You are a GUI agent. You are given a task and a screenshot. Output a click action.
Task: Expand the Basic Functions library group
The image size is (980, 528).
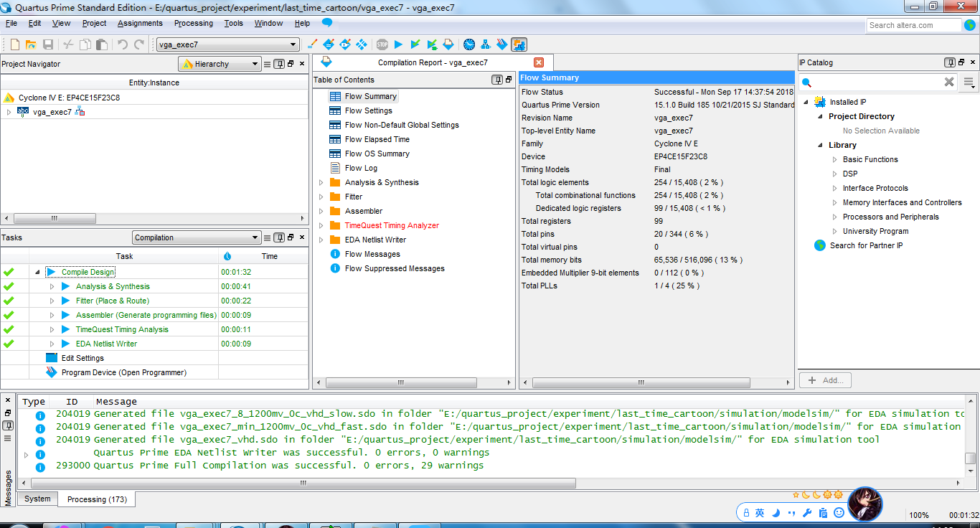tap(834, 159)
